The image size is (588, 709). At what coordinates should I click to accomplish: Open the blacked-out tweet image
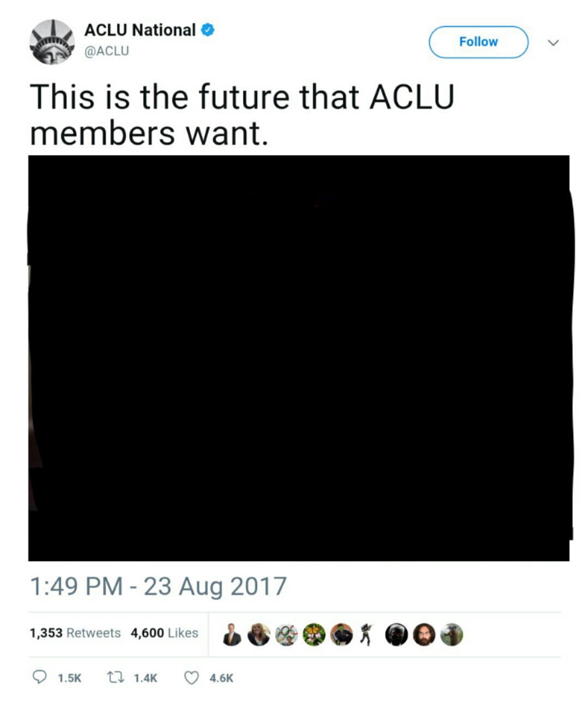tap(299, 358)
